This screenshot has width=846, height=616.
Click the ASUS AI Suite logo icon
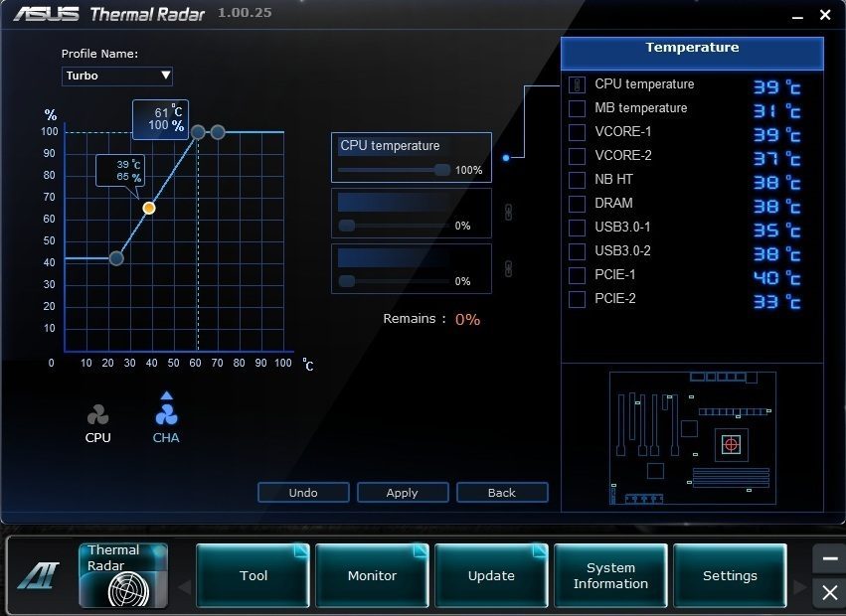point(39,575)
